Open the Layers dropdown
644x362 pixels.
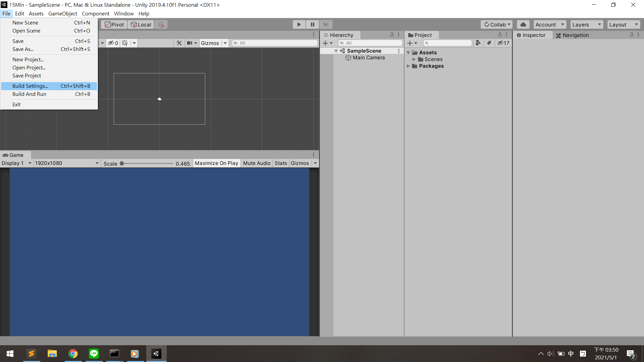click(586, 24)
